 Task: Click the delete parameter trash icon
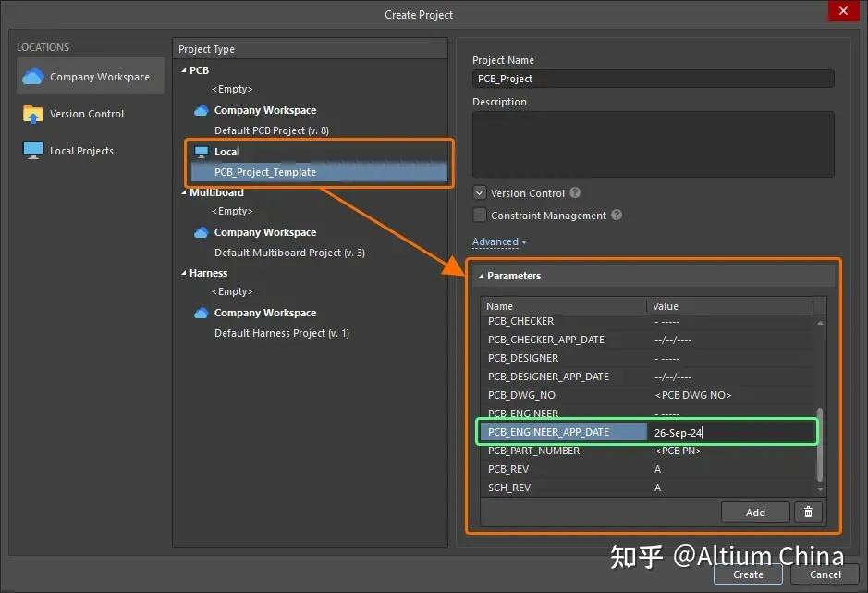(808, 513)
